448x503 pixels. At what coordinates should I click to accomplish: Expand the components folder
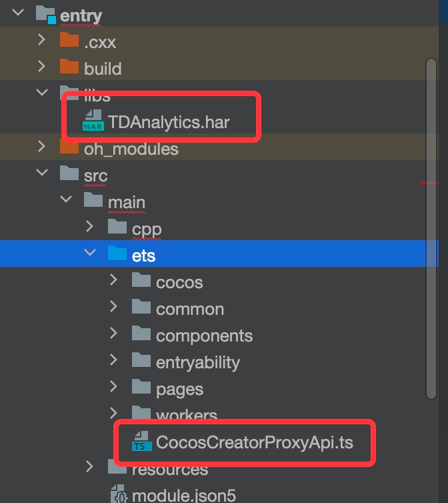coord(113,333)
